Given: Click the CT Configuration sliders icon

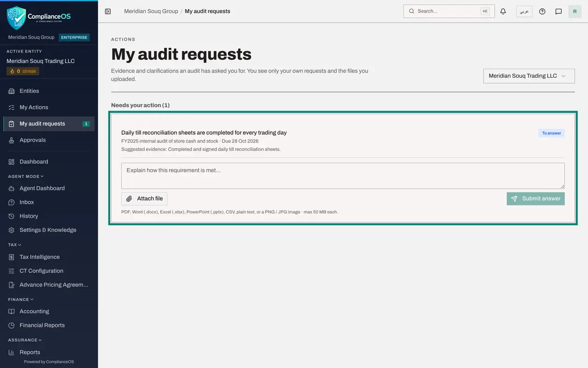Looking at the screenshot, I should (11, 271).
